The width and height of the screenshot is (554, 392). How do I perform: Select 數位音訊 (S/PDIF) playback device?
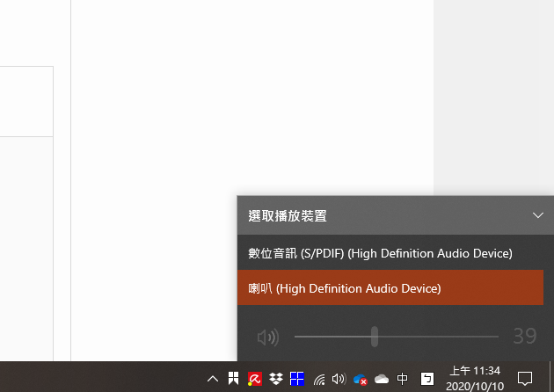[390, 253]
